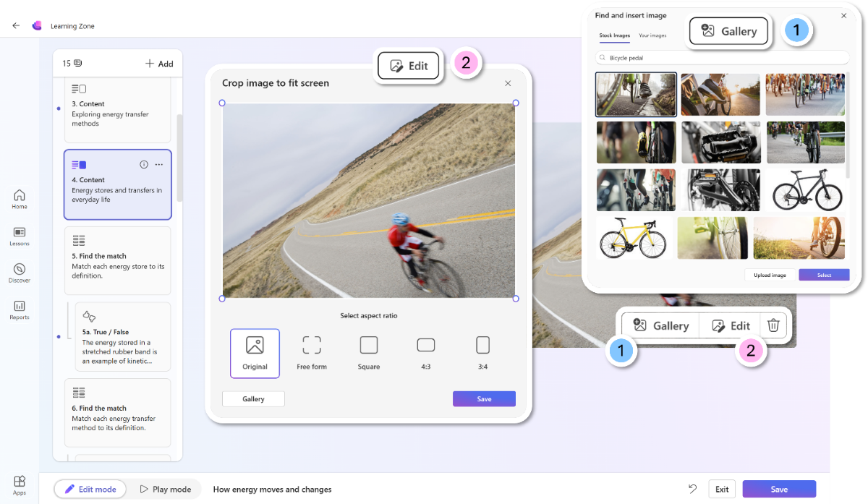Click Gallery button in crop dialog
This screenshot has height=504, width=868.
(x=253, y=399)
